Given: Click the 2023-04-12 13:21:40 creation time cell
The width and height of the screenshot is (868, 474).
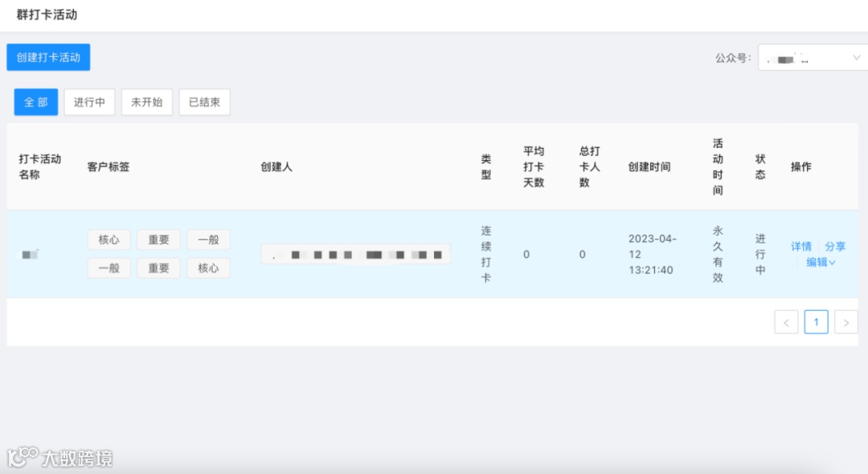Looking at the screenshot, I should coord(652,255).
